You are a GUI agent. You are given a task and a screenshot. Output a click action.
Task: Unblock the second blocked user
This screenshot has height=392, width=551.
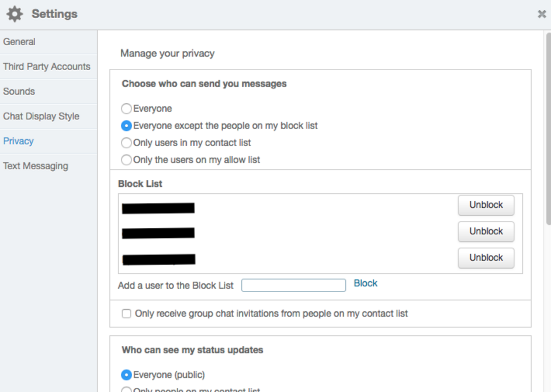coord(486,231)
